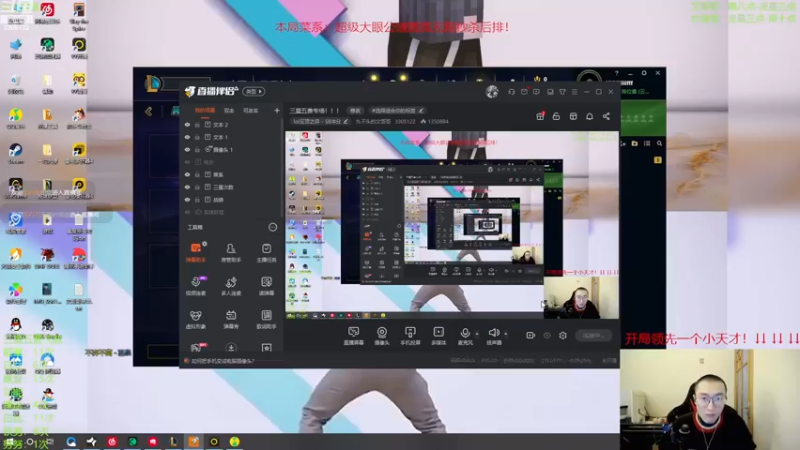Open the 歌词助手 lyrics assistant tool

tap(266, 319)
